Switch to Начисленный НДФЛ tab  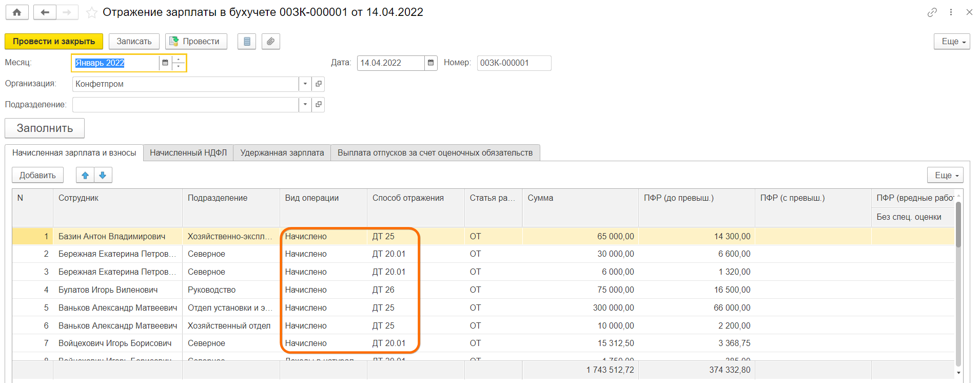(x=188, y=153)
